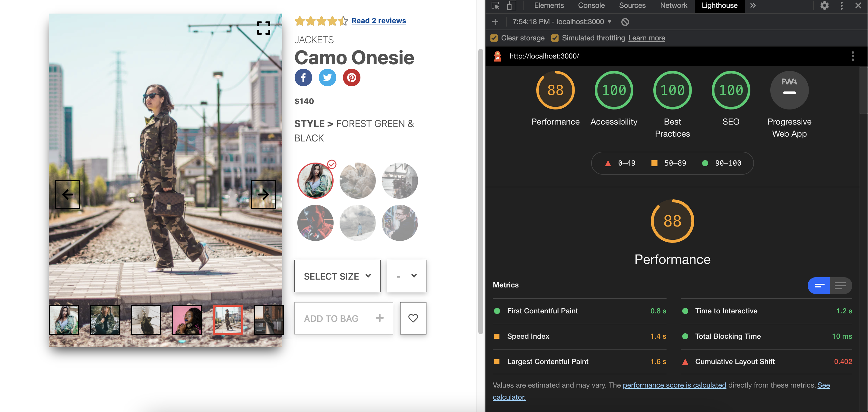The width and height of the screenshot is (868, 412).
Task: Uncheck the Clear storage checkbox
Action: (x=494, y=38)
